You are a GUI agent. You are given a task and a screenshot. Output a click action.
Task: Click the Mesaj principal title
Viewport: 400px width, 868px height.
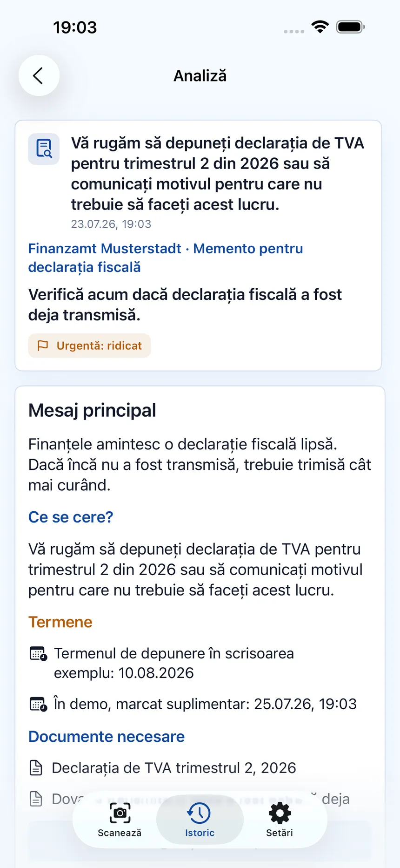[x=92, y=410]
